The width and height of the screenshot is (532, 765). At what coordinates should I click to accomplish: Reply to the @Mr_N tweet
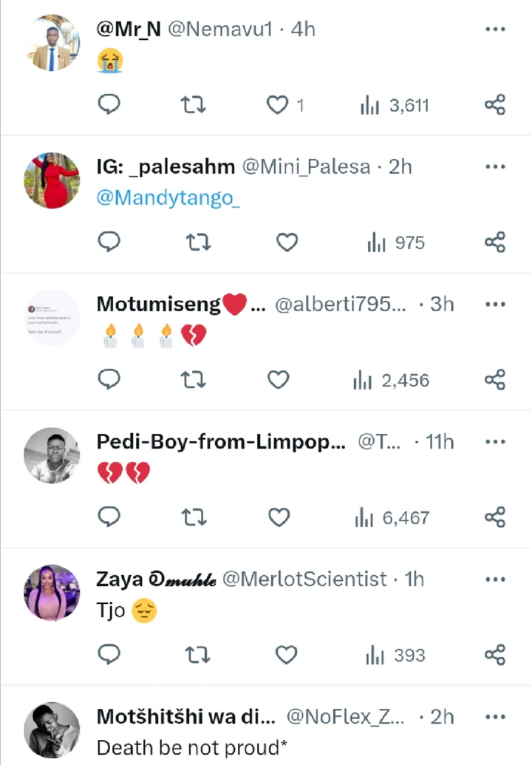109,105
